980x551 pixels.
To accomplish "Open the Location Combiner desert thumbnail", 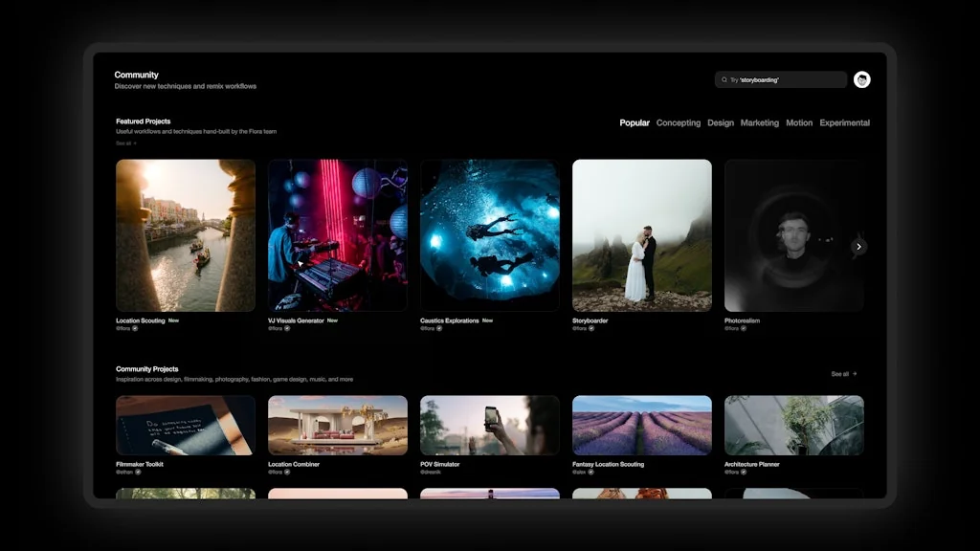I will pos(338,425).
